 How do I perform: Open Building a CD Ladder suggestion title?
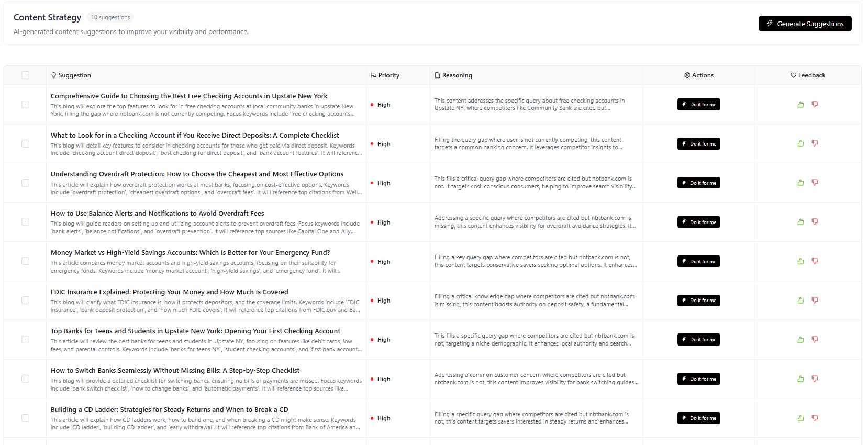click(x=169, y=409)
